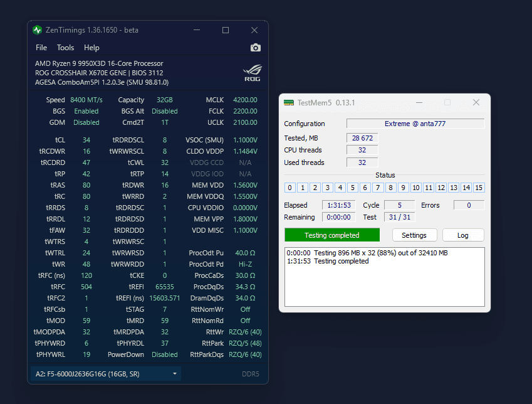Minimize the ZenTimings window
The image size is (532, 404).
click(197, 30)
